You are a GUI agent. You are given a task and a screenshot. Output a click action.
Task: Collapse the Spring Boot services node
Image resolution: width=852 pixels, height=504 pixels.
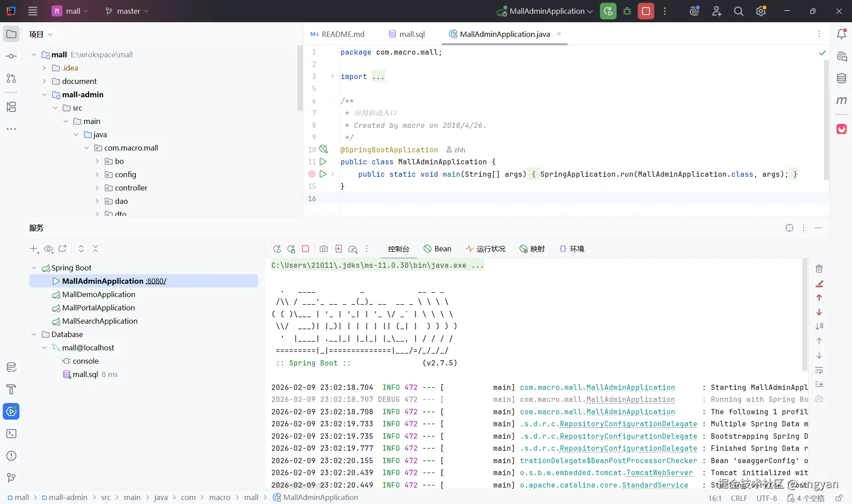34,268
